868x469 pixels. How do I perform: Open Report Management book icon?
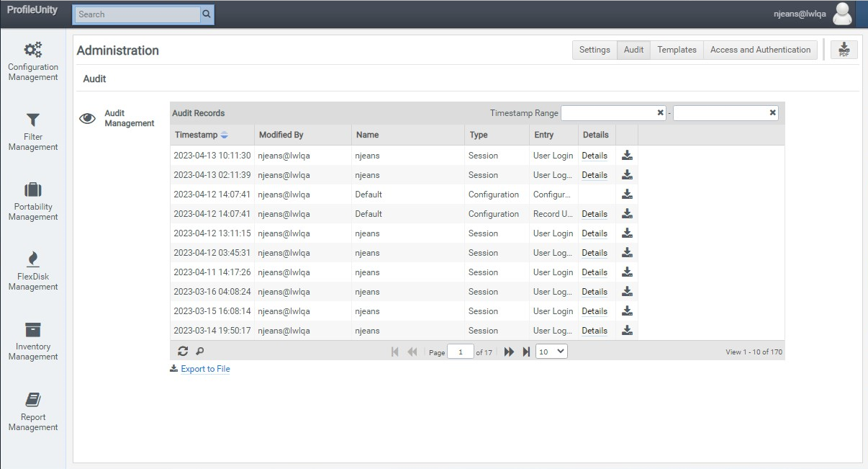pos(33,400)
